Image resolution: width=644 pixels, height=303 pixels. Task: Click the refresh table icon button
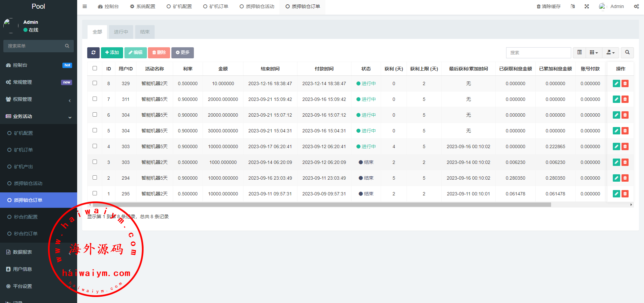tap(93, 53)
